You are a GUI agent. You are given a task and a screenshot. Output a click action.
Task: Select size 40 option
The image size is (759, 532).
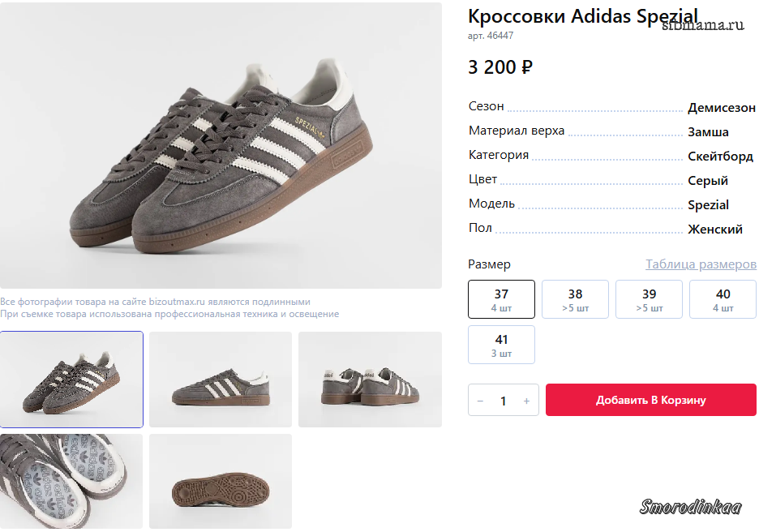click(723, 299)
